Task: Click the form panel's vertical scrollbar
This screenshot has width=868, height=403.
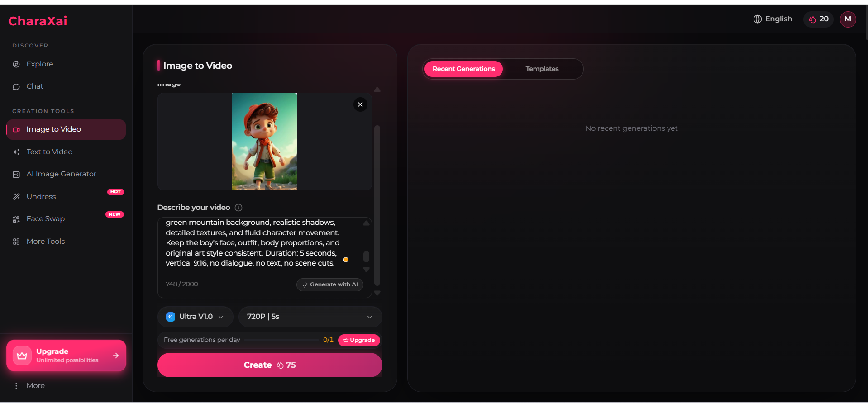Action: (377, 205)
